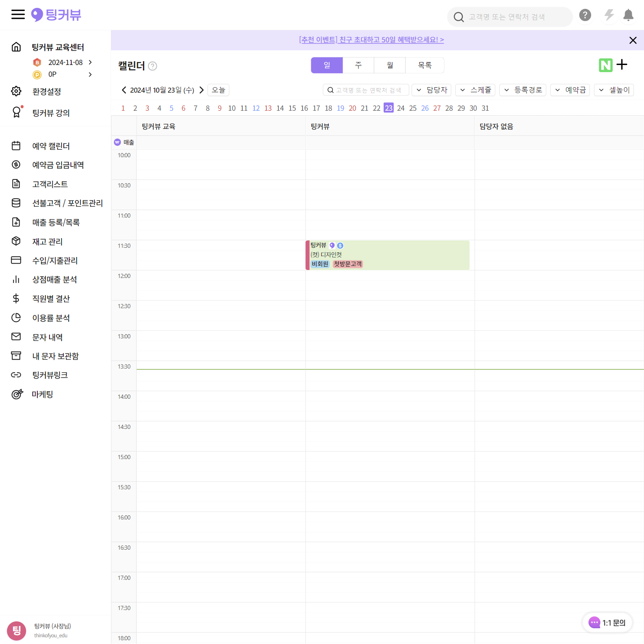Screen dimensions: 644x644
Task: Expand the 2024-11-08 subscription chevron
Action: (x=90, y=62)
